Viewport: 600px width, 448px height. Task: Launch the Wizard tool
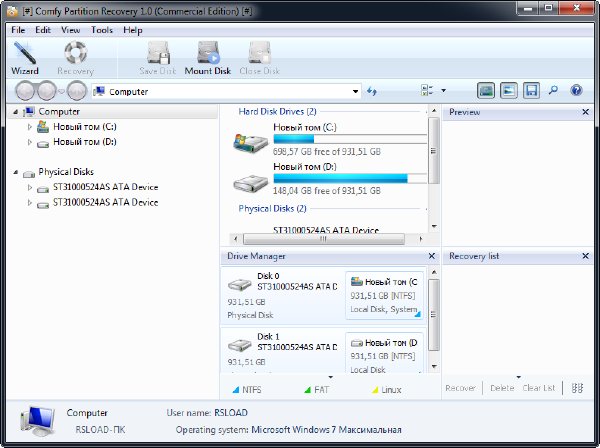click(25, 58)
